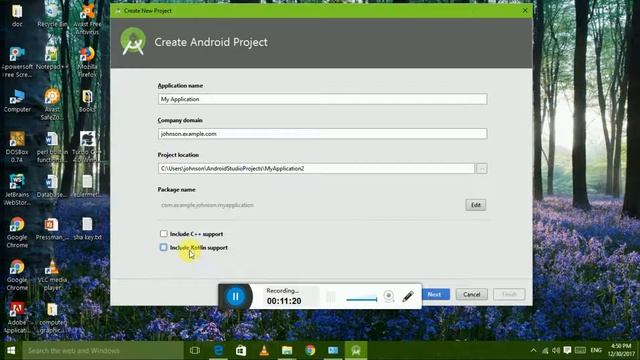The image size is (640, 360).
Task: Pause the screen recording
Action: pyautogui.click(x=236, y=296)
